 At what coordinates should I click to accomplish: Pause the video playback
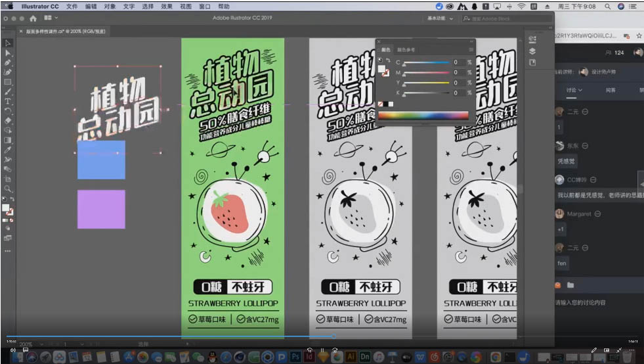pyautogui.click(x=322, y=350)
